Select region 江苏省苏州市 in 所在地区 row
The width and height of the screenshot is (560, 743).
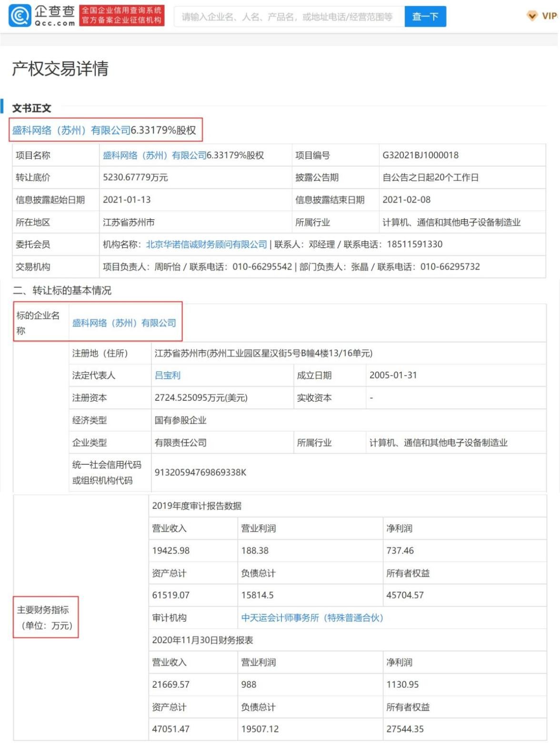[129, 222]
